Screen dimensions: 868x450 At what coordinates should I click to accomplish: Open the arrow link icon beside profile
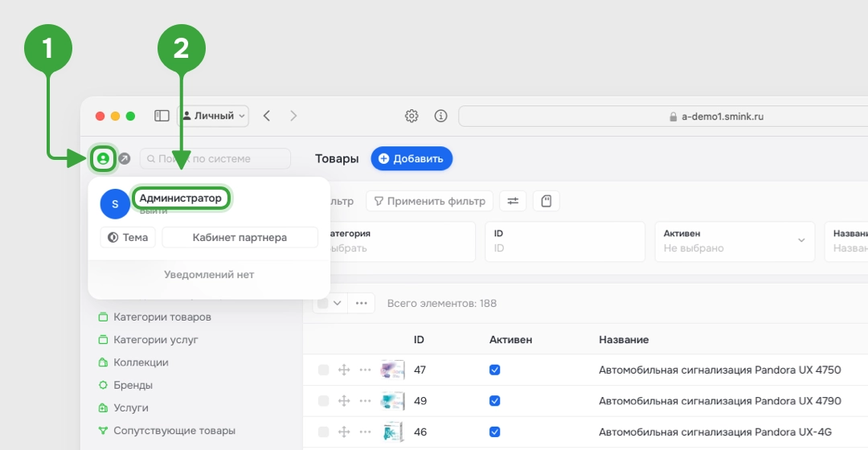[125, 159]
